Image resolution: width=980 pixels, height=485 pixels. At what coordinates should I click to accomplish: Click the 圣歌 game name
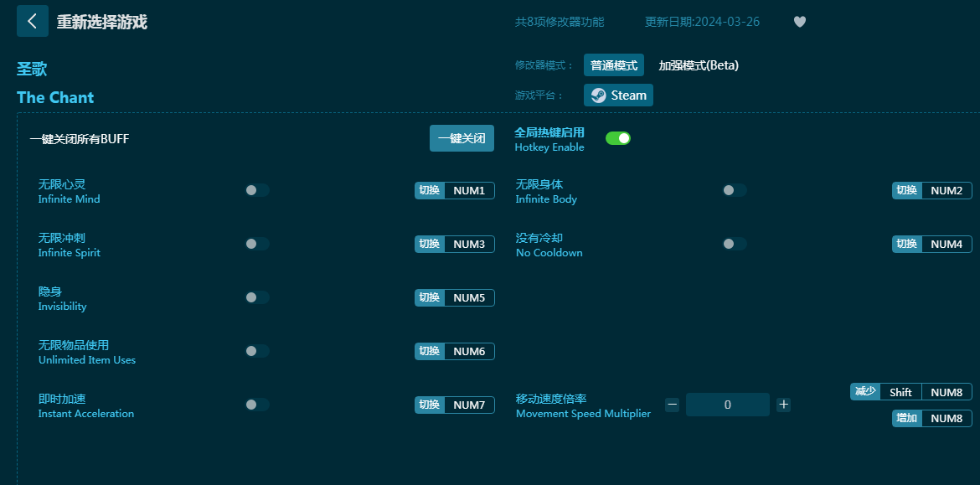(32, 69)
